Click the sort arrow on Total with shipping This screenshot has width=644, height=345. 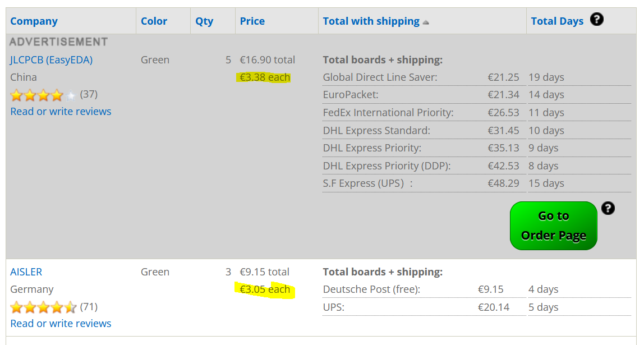pyautogui.click(x=425, y=22)
